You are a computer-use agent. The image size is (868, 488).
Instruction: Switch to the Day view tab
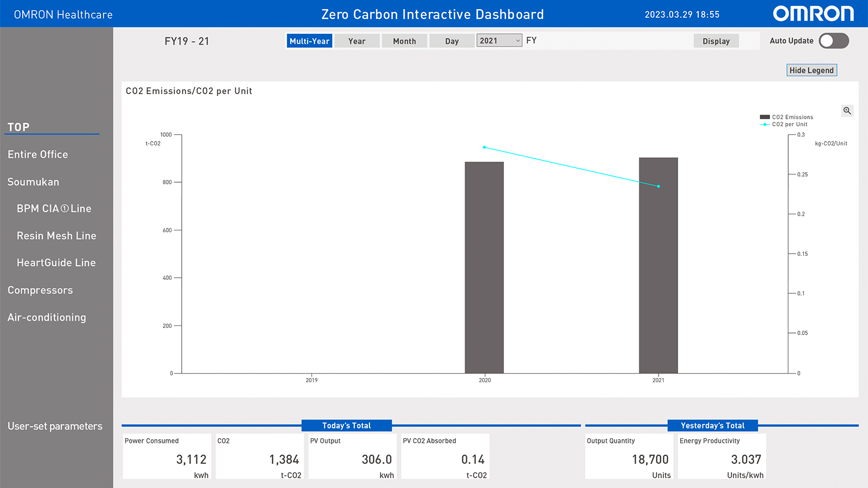coord(451,41)
